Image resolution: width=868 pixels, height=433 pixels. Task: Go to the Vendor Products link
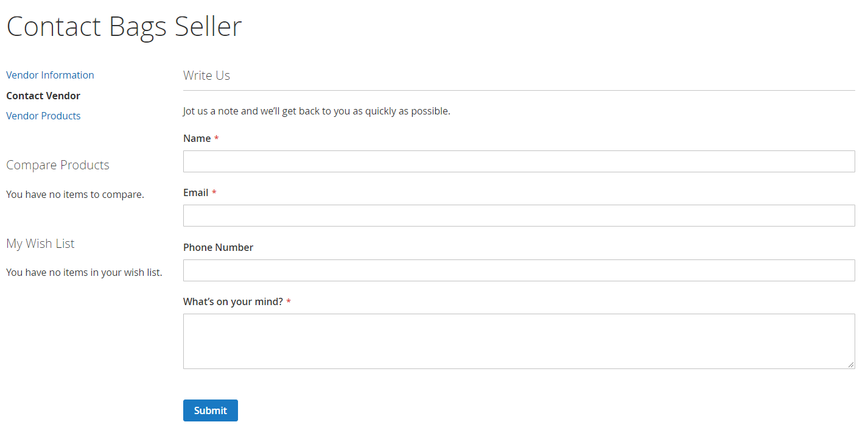pyautogui.click(x=43, y=116)
